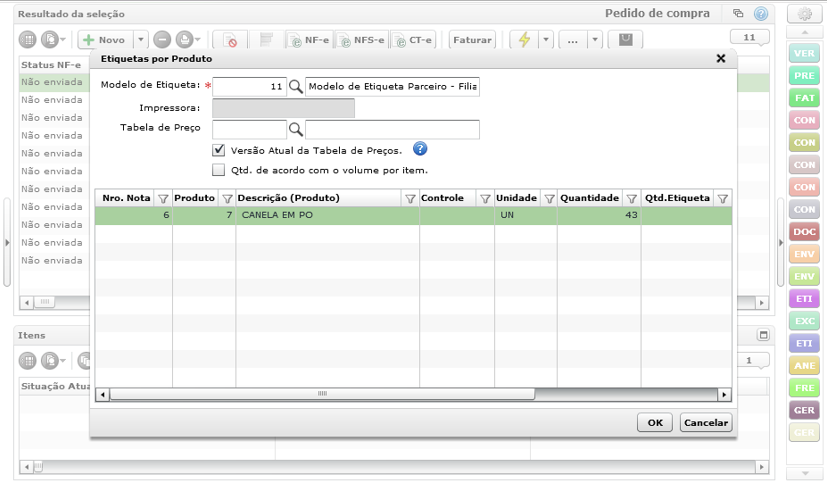Screen dimensions: 827x482
Task: Maximize the Itens panel
Action: pos(763,335)
